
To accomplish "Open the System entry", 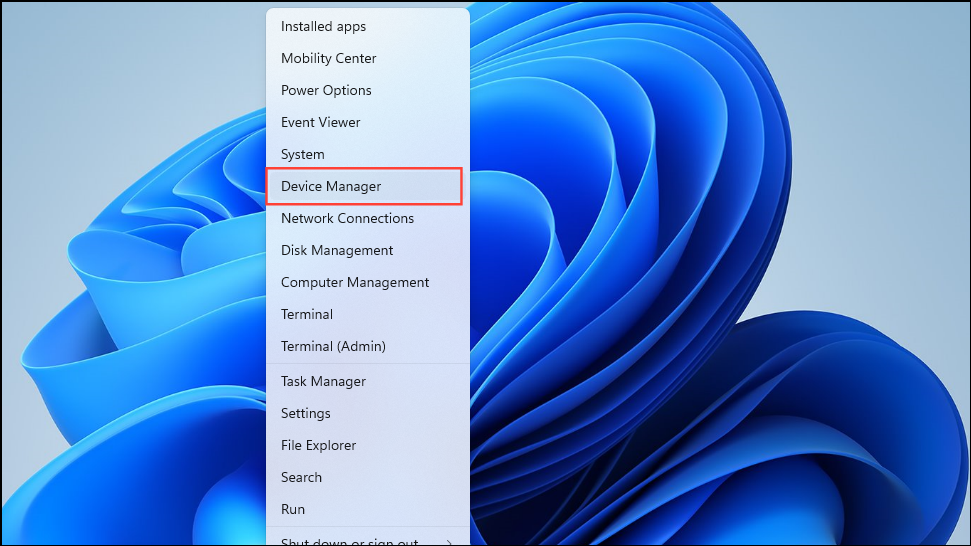I will pos(368,154).
